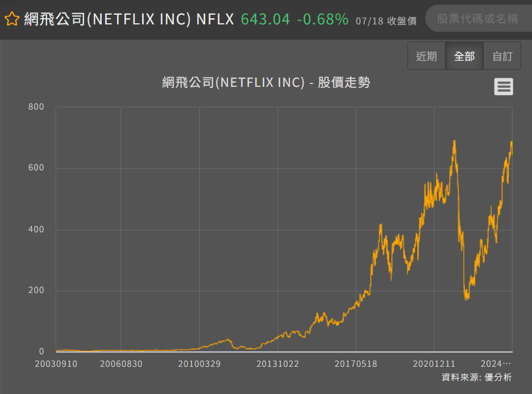Select the 全部 range tab
The width and height of the screenshot is (532, 394).
[x=464, y=56]
